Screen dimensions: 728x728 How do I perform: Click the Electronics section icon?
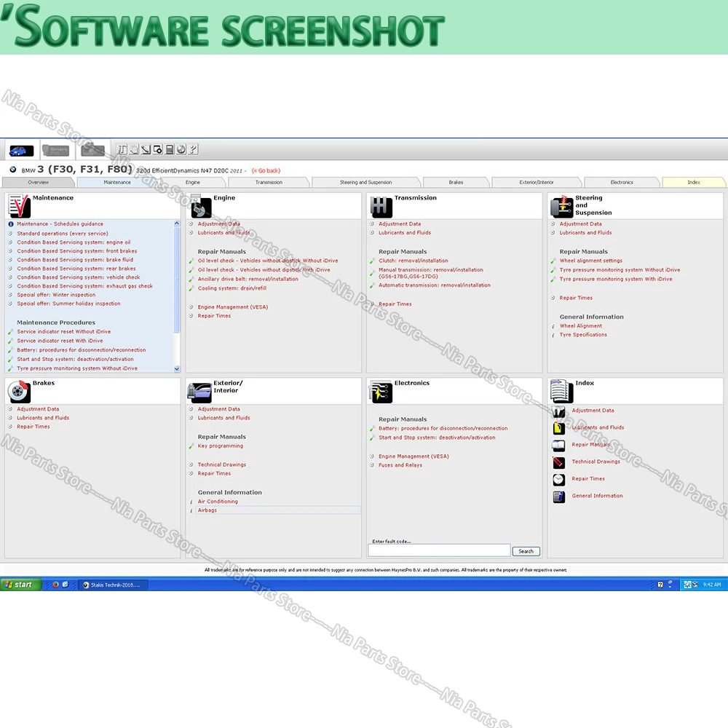381,392
